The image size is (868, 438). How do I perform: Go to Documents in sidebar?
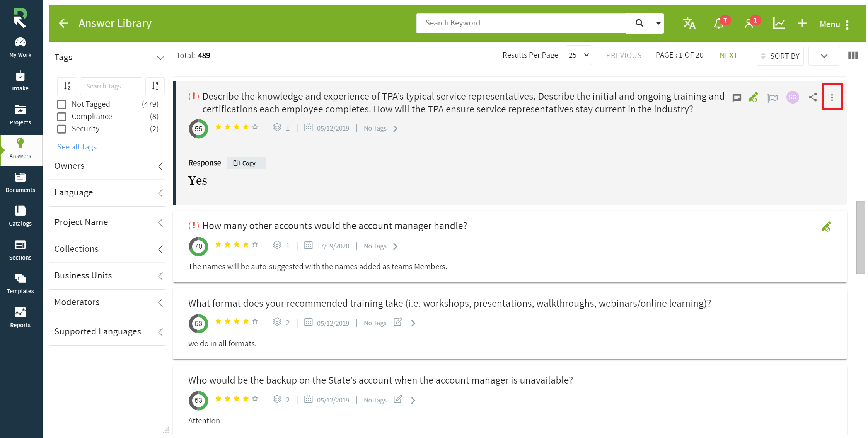(x=20, y=183)
